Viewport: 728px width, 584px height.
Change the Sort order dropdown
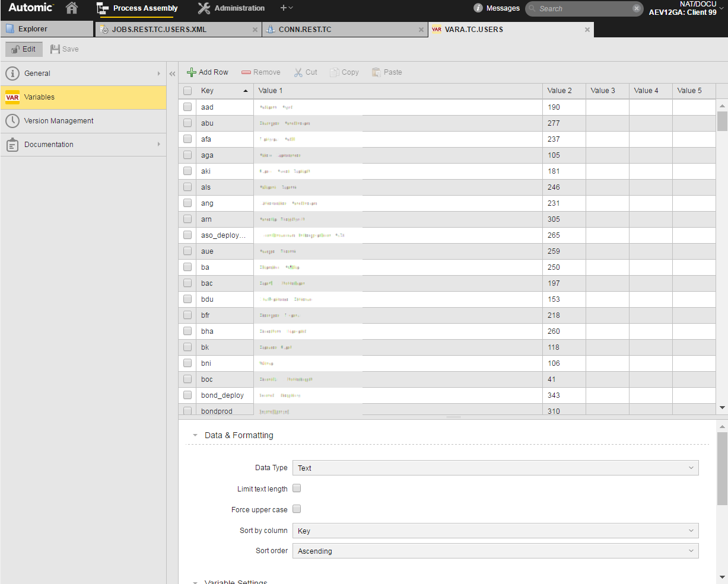click(x=495, y=551)
